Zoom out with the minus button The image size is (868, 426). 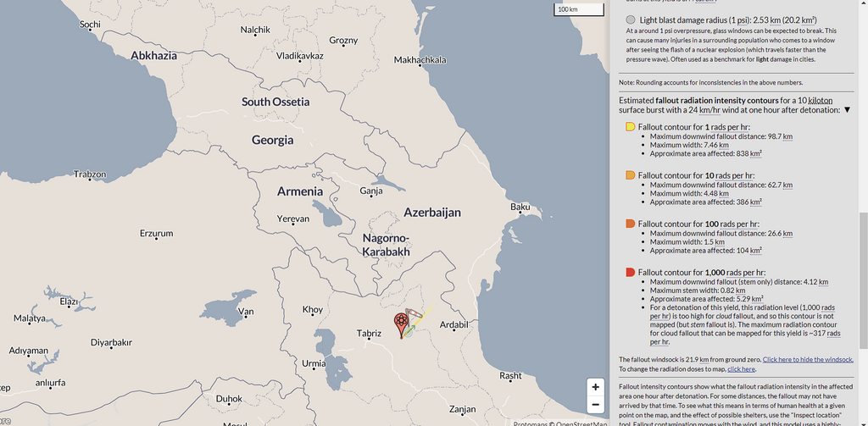[x=595, y=405]
